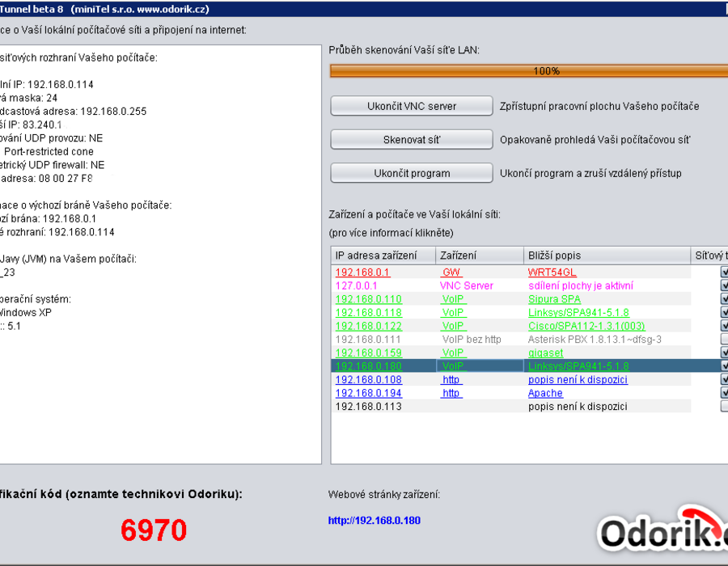Click the broadcast address 192.168.0.255 line
The height and width of the screenshot is (566, 728).
tap(74, 112)
